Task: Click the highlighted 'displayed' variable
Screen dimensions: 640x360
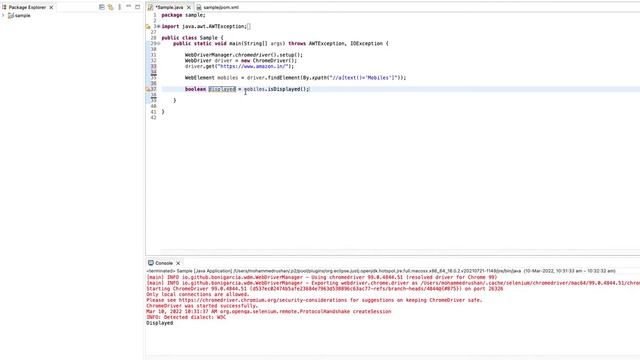Action: (x=222, y=89)
